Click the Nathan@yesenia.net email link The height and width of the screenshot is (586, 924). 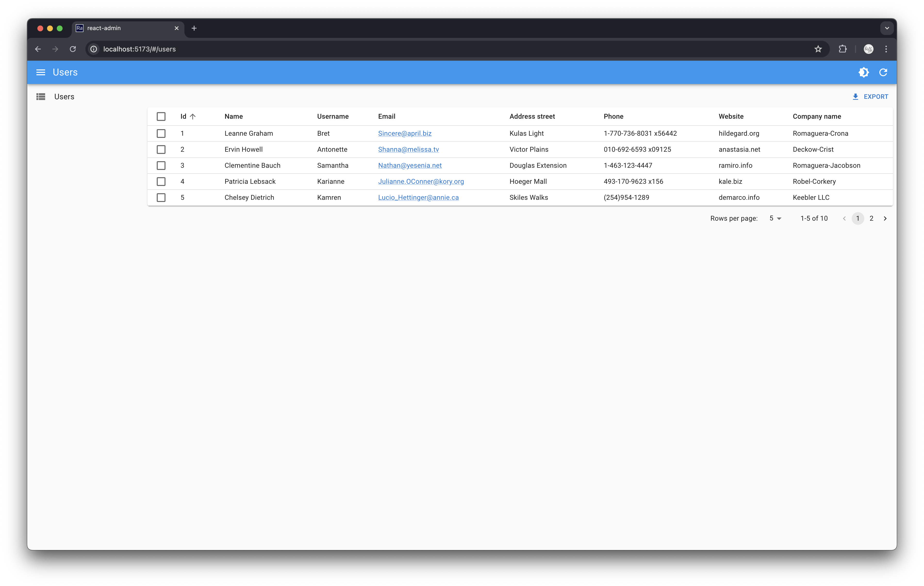click(410, 166)
